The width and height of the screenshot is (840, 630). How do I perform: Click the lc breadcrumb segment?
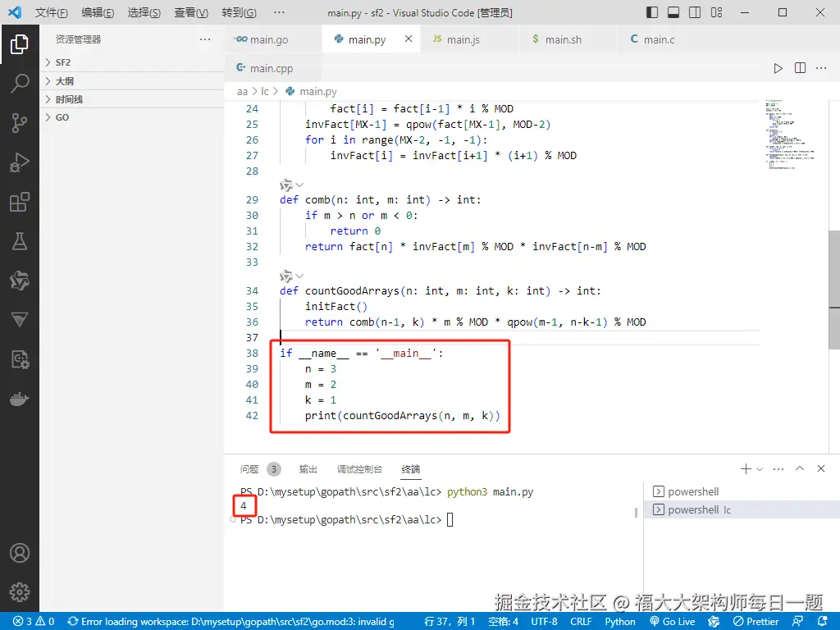pyautogui.click(x=265, y=92)
